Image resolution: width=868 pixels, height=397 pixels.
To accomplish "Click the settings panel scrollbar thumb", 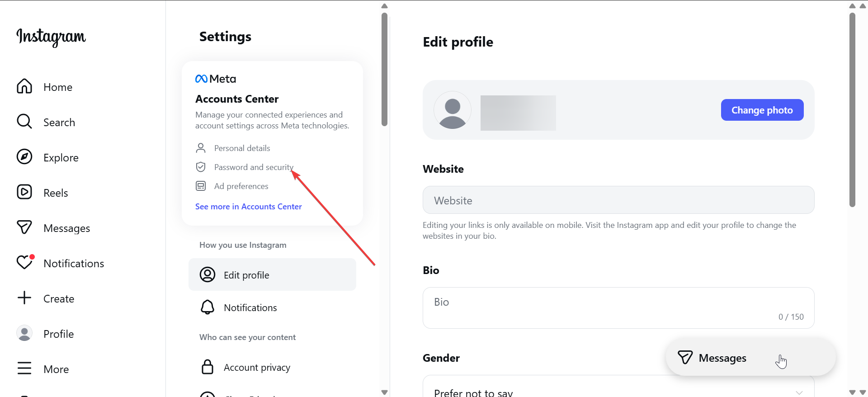I will pos(384,69).
